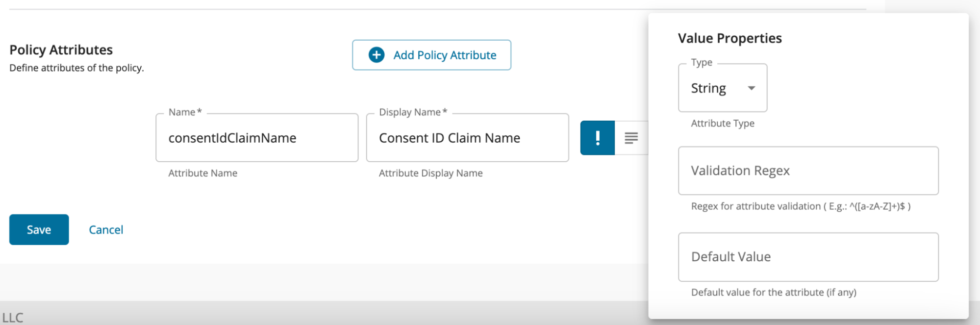Click the Default Value input field
Screen dimensions: 980x325
pyautogui.click(x=808, y=257)
